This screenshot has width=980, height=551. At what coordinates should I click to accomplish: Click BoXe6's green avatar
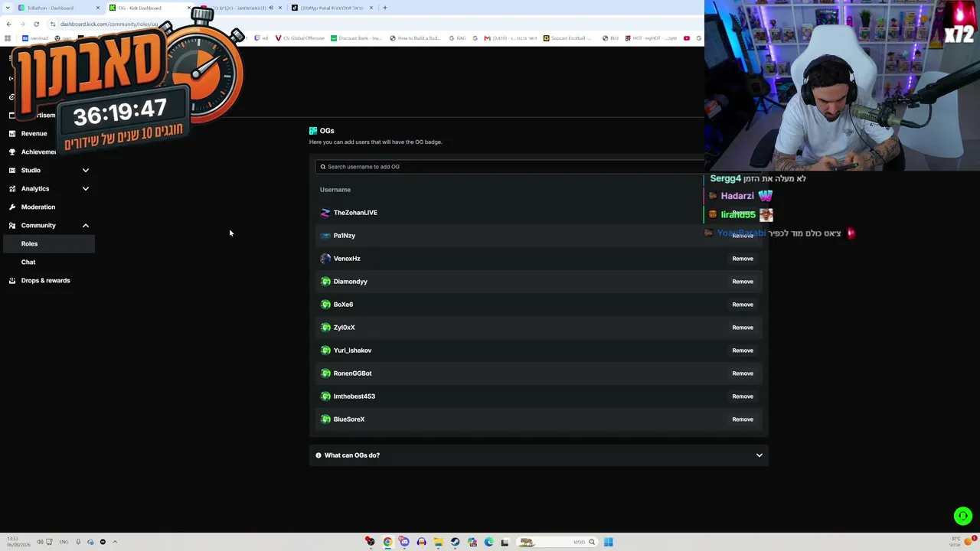[x=325, y=305]
